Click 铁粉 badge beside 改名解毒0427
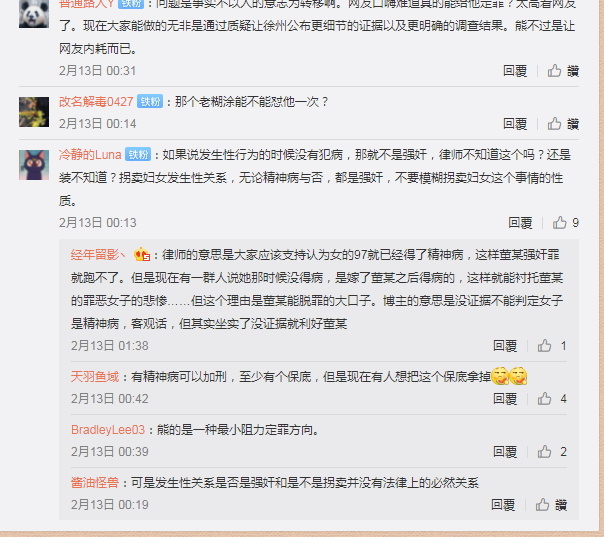 (x=150, y=101)
